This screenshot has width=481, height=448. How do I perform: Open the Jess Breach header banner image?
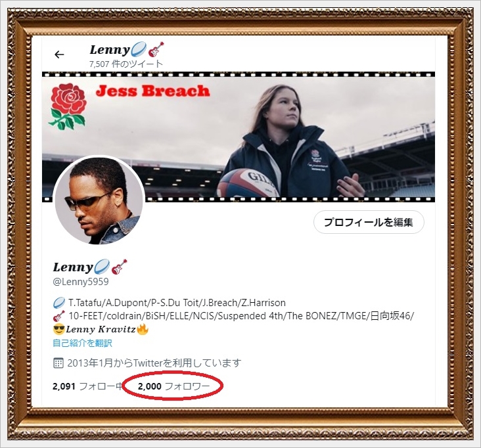point(239,137)
